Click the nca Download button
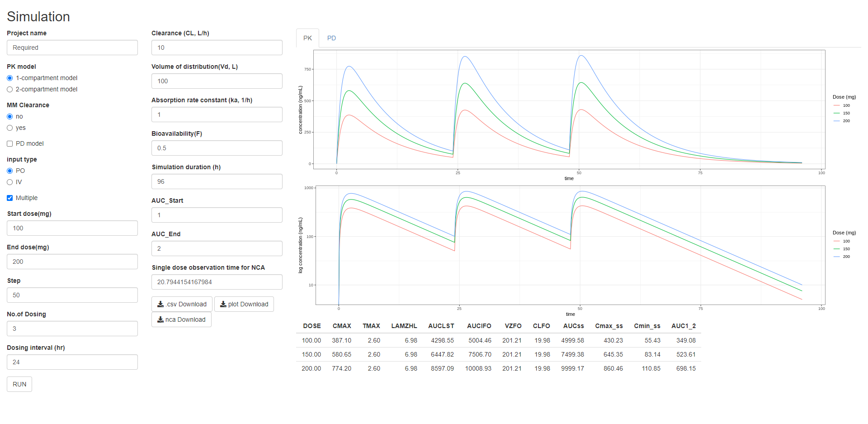The height and width of the screenshot is (424, 868). coord(181,319)
